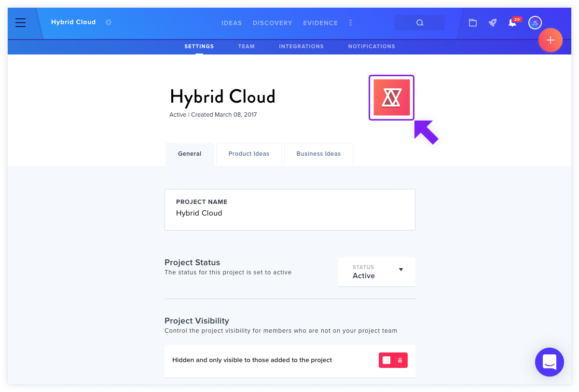This screenshot has height=392, width=579.
Task: Click the gear icon beside Hybrid Cloud
Action: point(109,22)
